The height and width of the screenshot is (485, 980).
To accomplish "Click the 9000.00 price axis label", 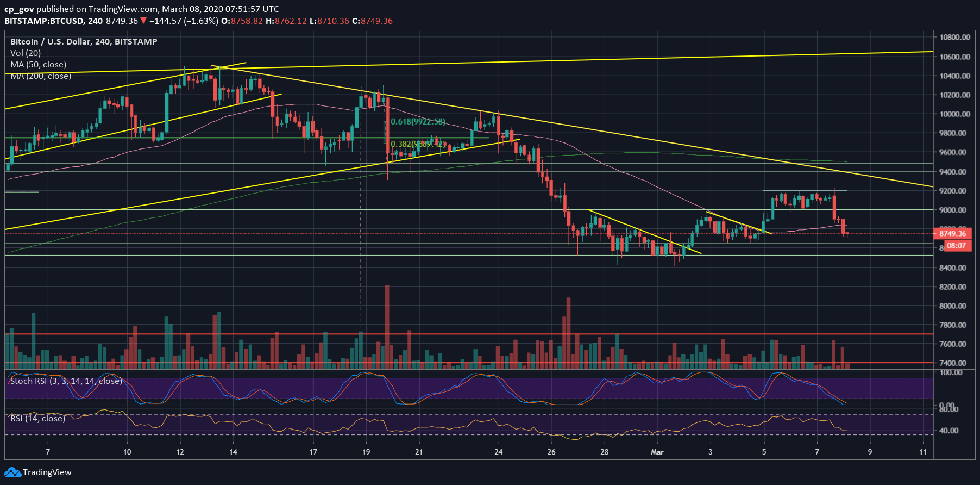I will [953, 210].
